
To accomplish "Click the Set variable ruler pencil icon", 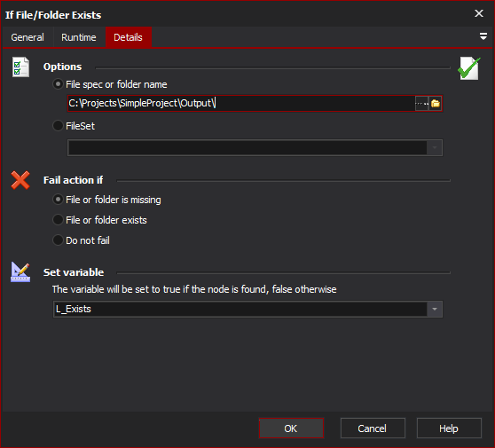I will [x=20, y=271].
